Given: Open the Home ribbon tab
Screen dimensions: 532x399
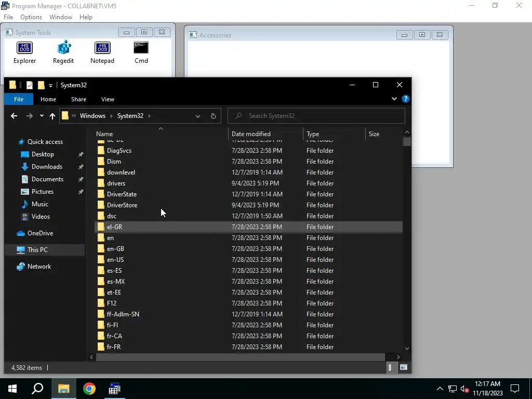Looking at the screenshot, I should 48,99.
